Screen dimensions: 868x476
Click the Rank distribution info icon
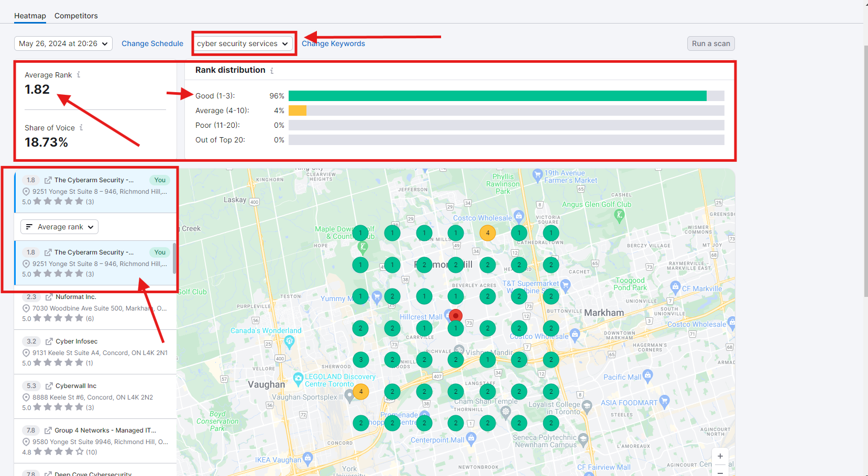(x=272, y=70)
